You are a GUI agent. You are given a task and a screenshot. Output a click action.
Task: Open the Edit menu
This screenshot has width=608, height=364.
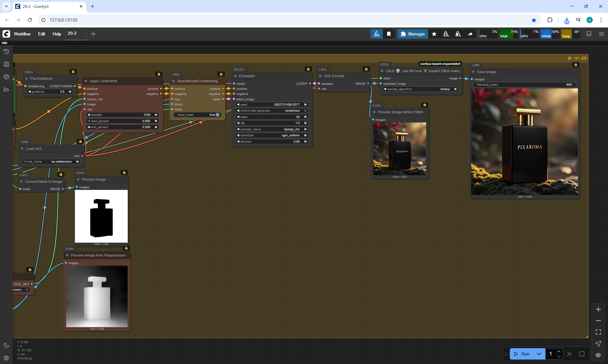click(41, 34)
